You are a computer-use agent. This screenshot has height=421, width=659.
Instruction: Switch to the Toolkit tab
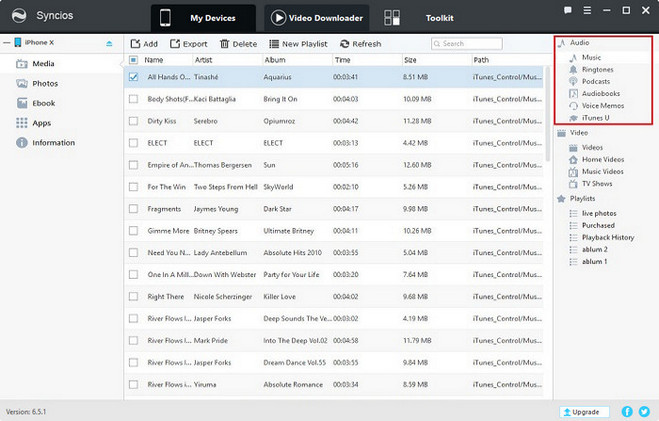pos(439,18)
